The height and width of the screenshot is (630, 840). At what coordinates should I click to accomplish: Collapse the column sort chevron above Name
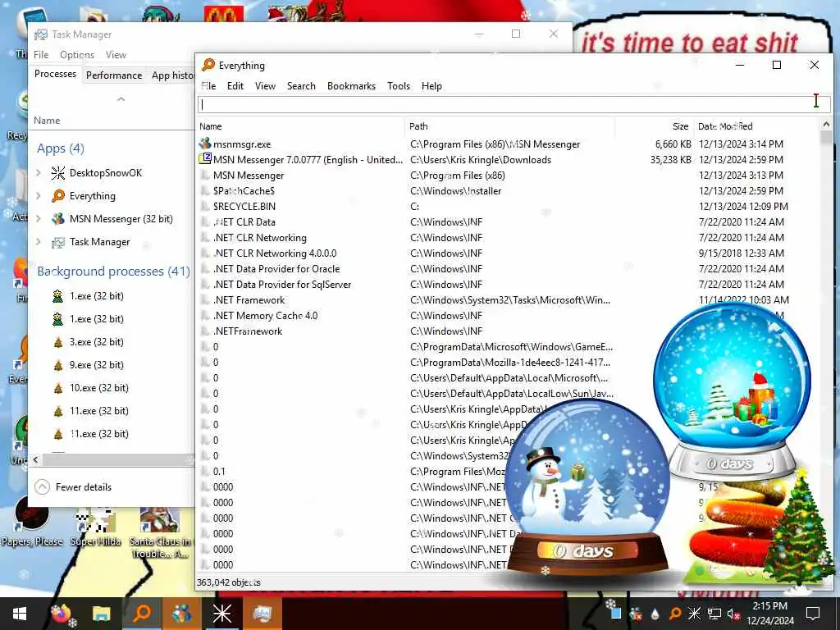click(121, 99)
